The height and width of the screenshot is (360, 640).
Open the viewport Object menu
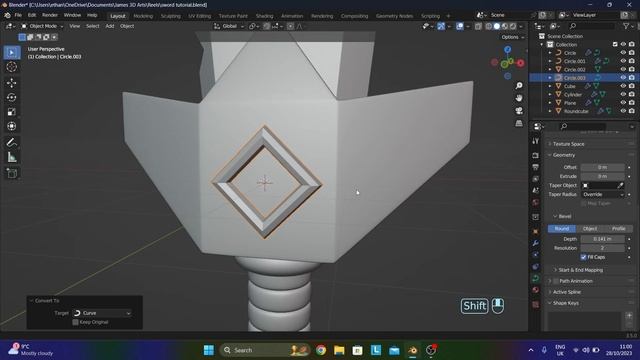point(127,26)
